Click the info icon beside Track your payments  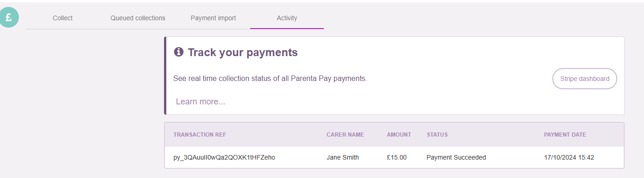point(178,52)
